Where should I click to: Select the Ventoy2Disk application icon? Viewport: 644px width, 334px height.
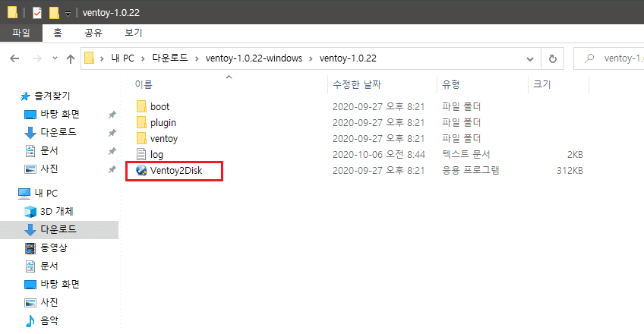tap(141, 170)
